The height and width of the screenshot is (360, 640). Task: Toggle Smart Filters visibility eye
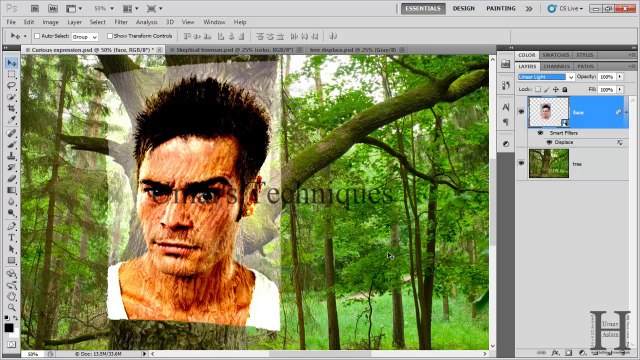[540, 133]
